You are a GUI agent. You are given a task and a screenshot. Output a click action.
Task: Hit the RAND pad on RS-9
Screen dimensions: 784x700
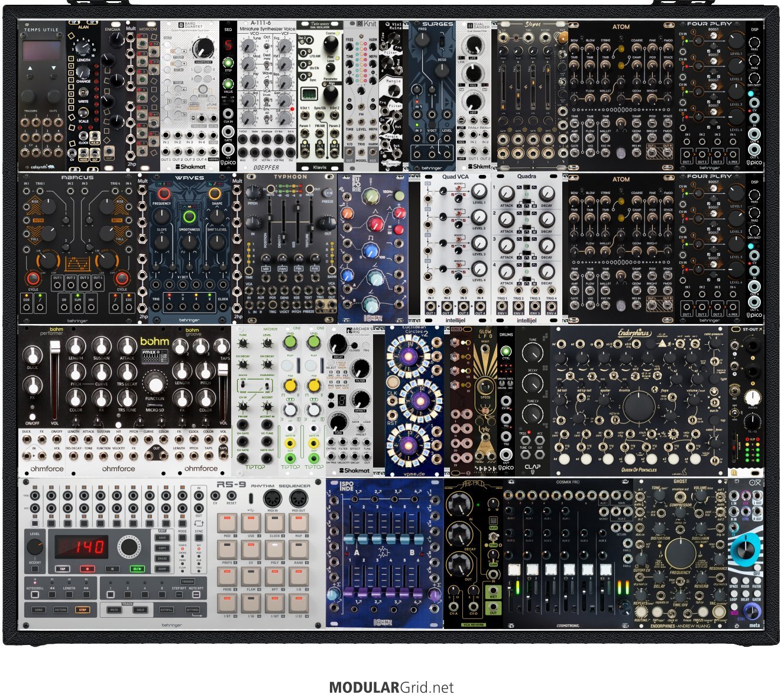coord(299,550)
